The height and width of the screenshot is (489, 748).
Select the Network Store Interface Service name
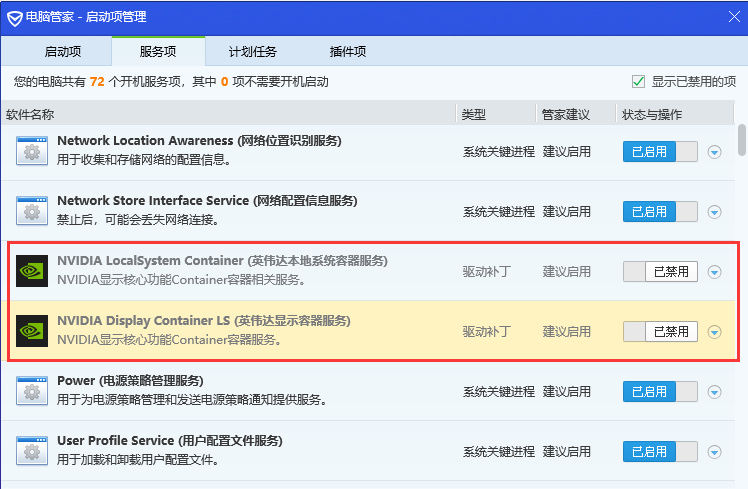[207, 200]
